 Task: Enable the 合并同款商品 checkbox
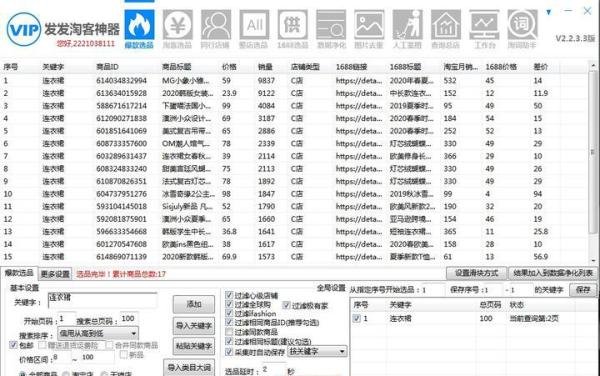pos(109,345)
